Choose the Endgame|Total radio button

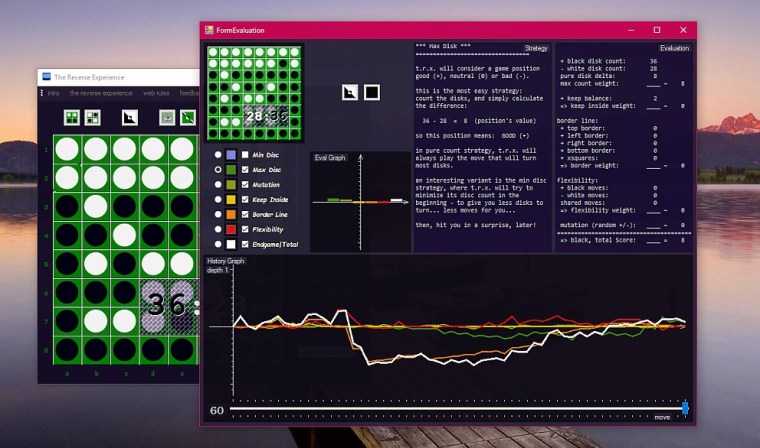point(218,244)
